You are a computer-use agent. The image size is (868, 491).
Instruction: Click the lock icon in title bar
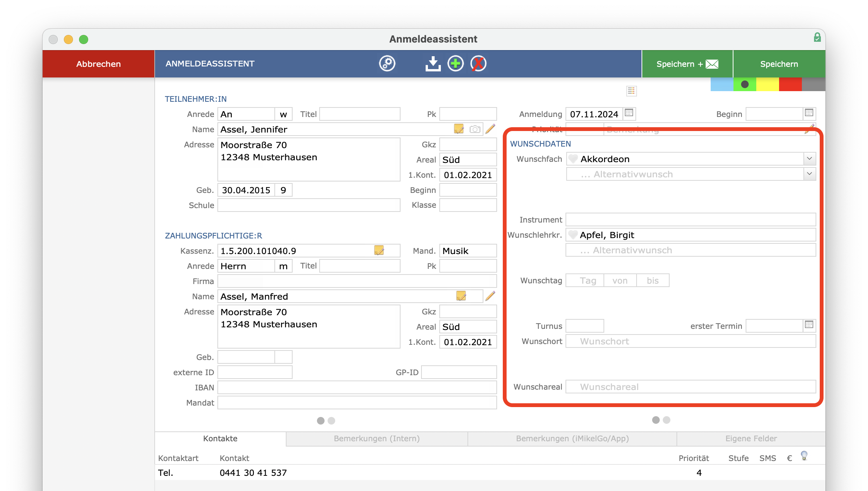point(817,37)
